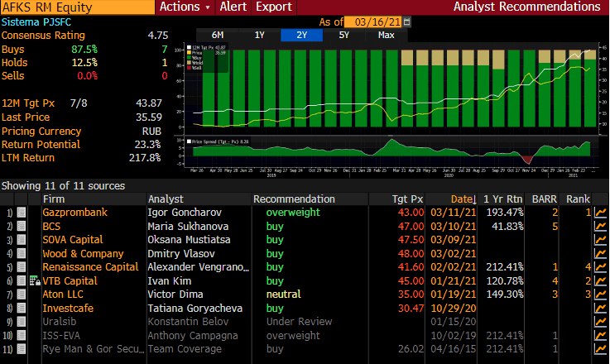Switch chart to 5Y range
Screen dimensions: 610x364
click(344, 35)
